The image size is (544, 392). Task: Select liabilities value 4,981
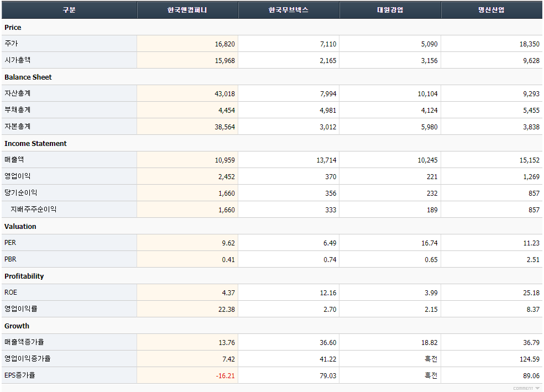(328, 111)
